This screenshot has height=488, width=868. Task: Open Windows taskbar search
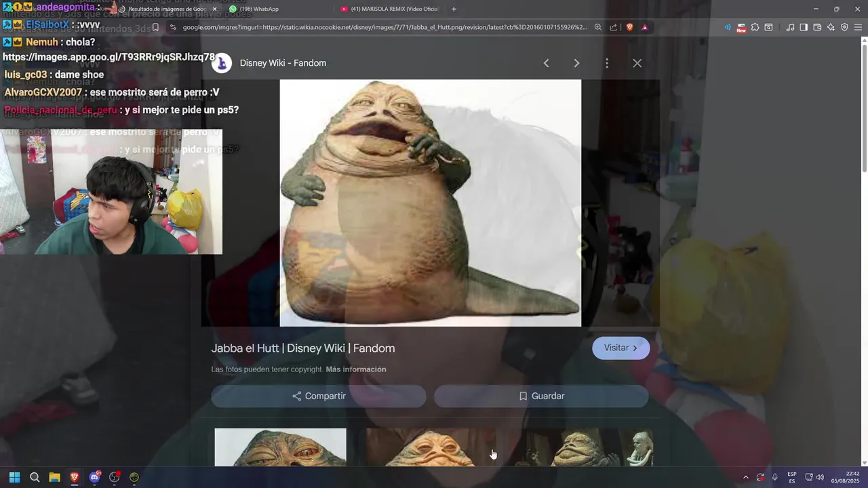click(x=35, y=477)
